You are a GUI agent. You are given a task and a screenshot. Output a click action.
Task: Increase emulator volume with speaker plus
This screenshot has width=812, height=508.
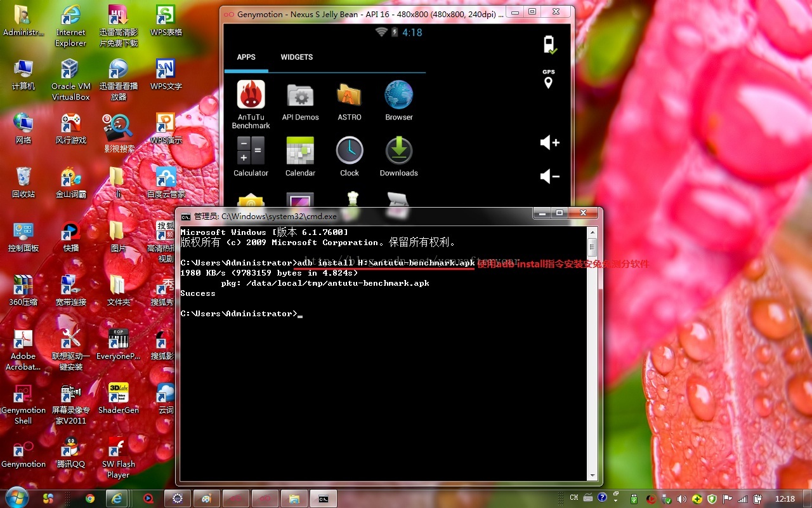pyautogui.click(x=549, y=143)
